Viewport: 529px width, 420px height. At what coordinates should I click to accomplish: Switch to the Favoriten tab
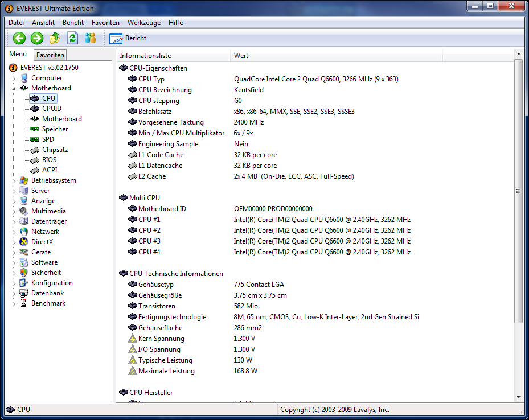pyautogui.click(x=50, y=55)
